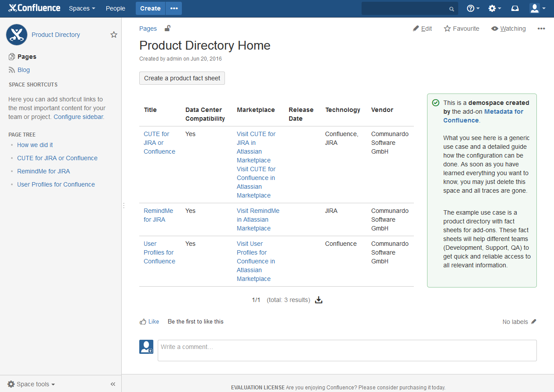Open the notifications inbox tray icon

515,8
